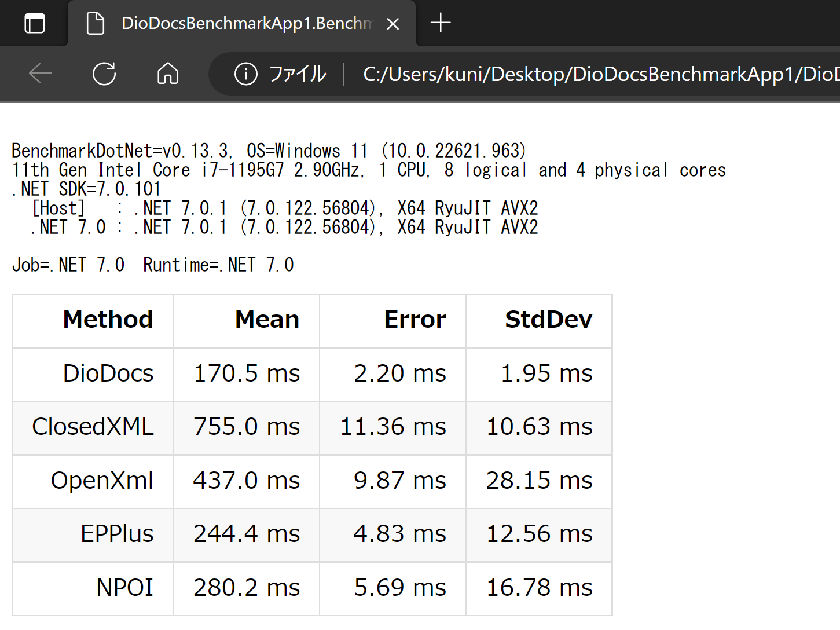This screenshot has width=840, height=630.
Task: View site information via the info icon
Action: point(246,74)
